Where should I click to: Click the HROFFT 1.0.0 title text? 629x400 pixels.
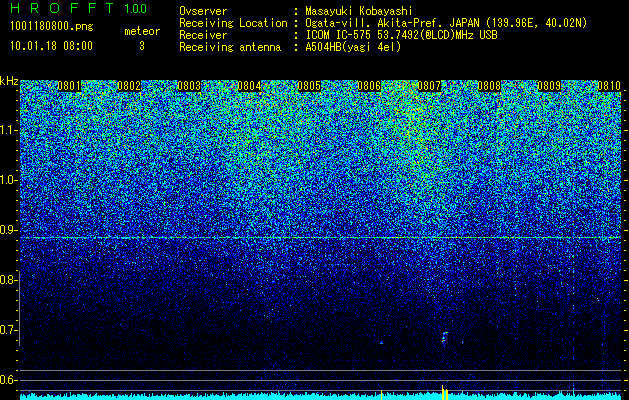(78, 8)
